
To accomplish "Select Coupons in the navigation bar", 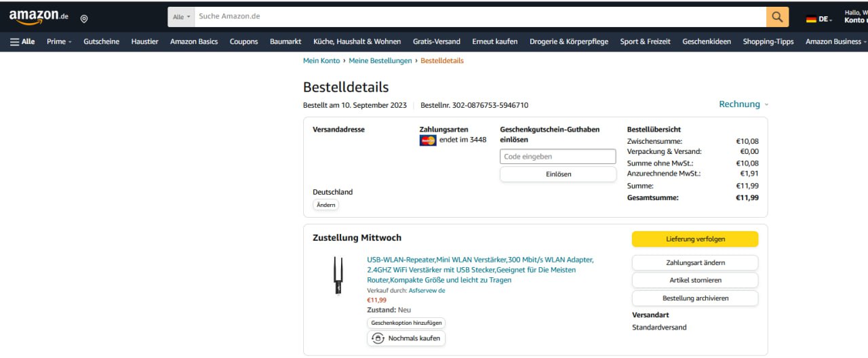I will point(243,41).
